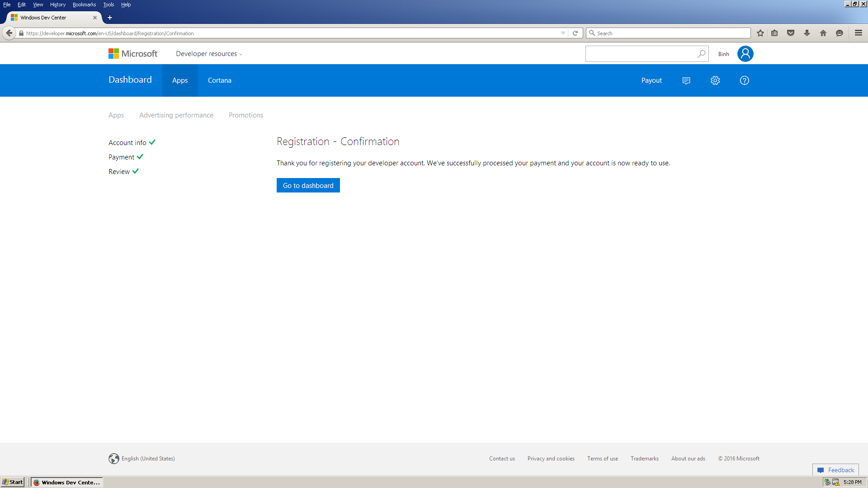Click the Windows Start button
Screen dimensions: 868x488
pos(13,482)
